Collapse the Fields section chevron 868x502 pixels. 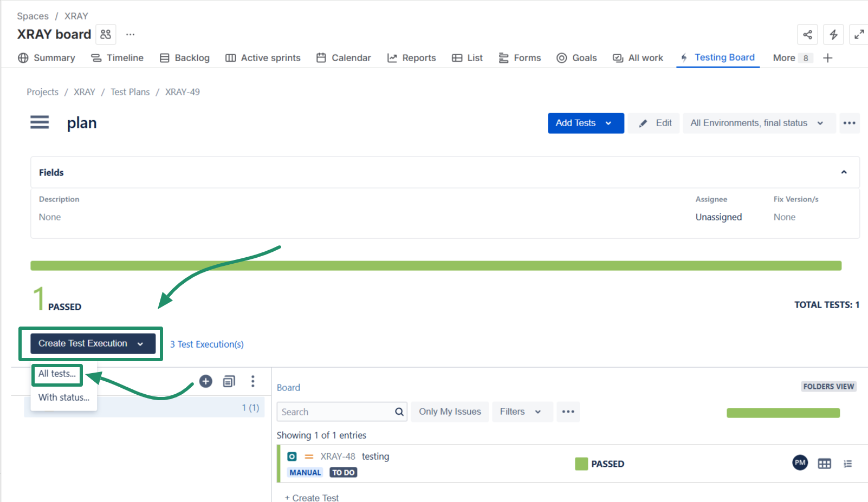coord(844,172)
